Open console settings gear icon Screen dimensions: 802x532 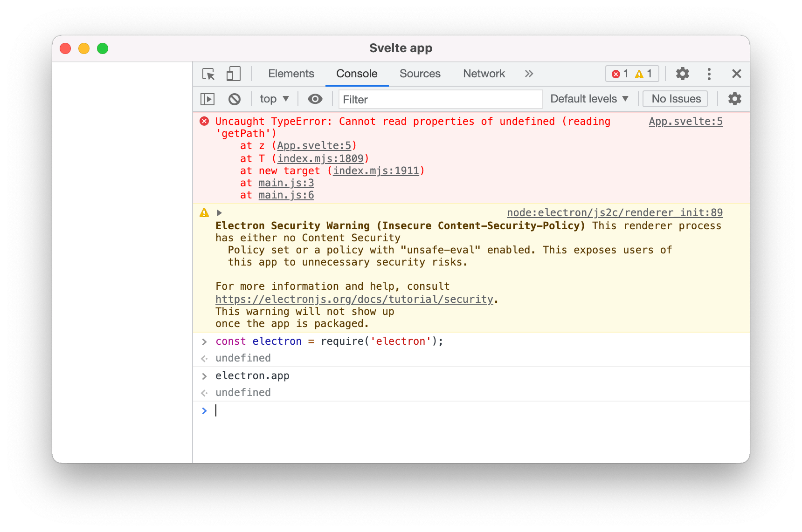[735, 99]
